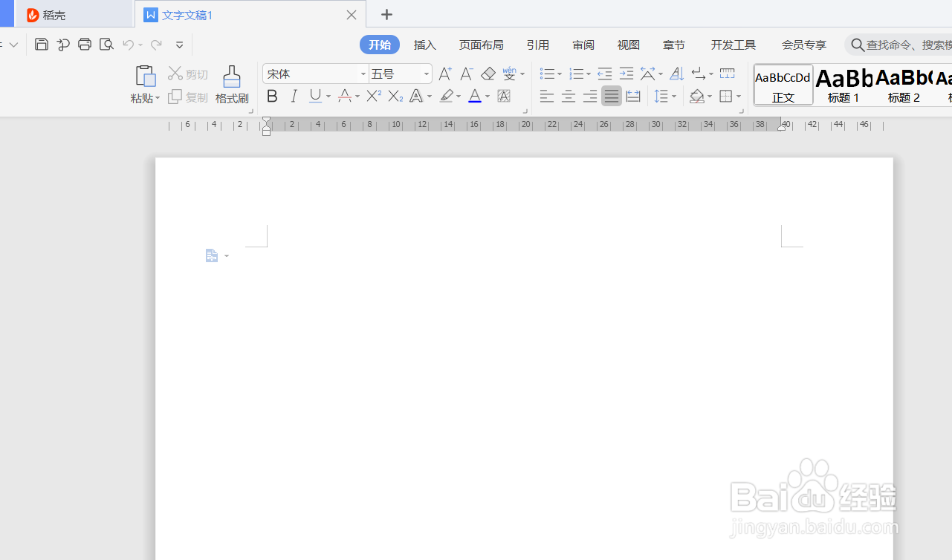Apply the 标题 1 style
This screenshot has height=560, width=952.
point(843,84)
